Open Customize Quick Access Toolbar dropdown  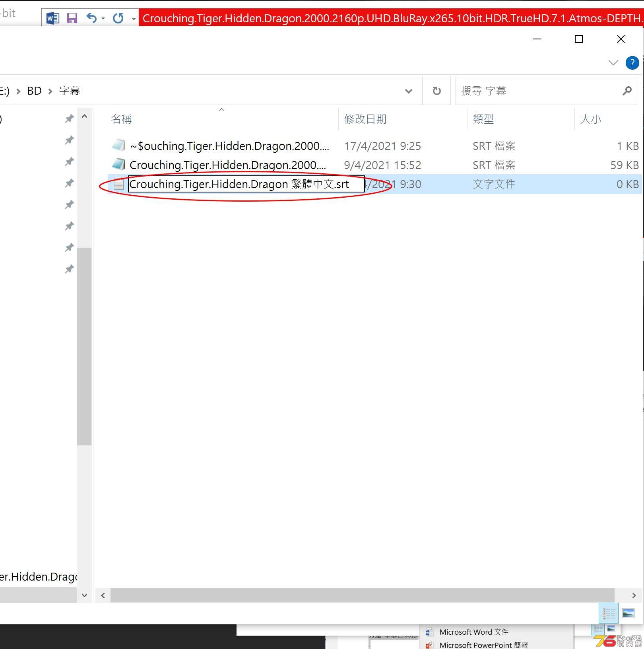tap(134, 18)
